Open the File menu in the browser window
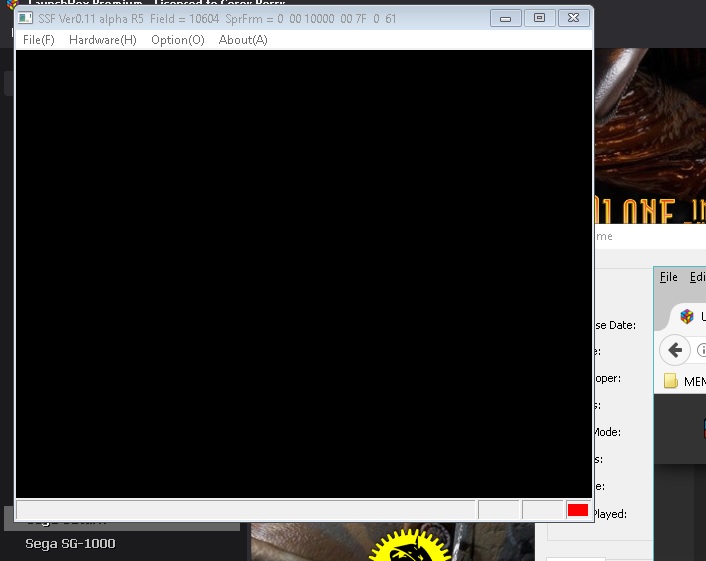 (x=668, y=277)
